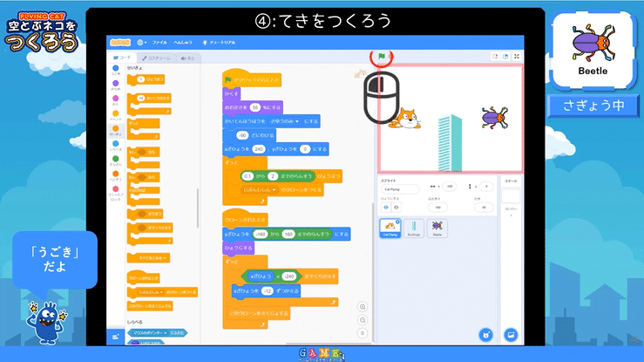644x362 pixels.
Task: Click the green-flag hat block in script
Action: point(252,79)
